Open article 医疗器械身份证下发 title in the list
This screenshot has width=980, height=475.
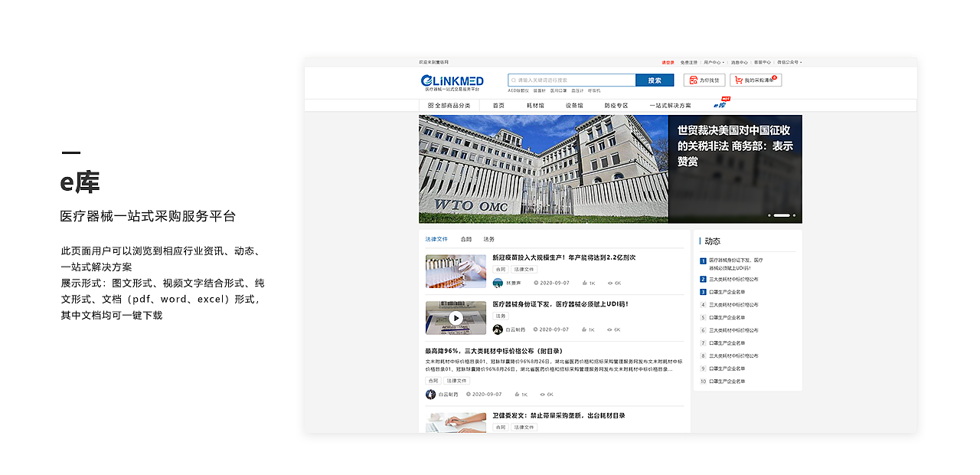click(560, 304)
